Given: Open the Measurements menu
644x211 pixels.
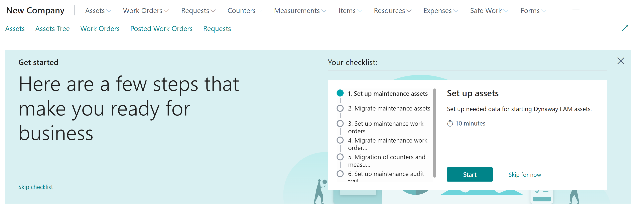Looking at the screenshot, I should [300, 10].
